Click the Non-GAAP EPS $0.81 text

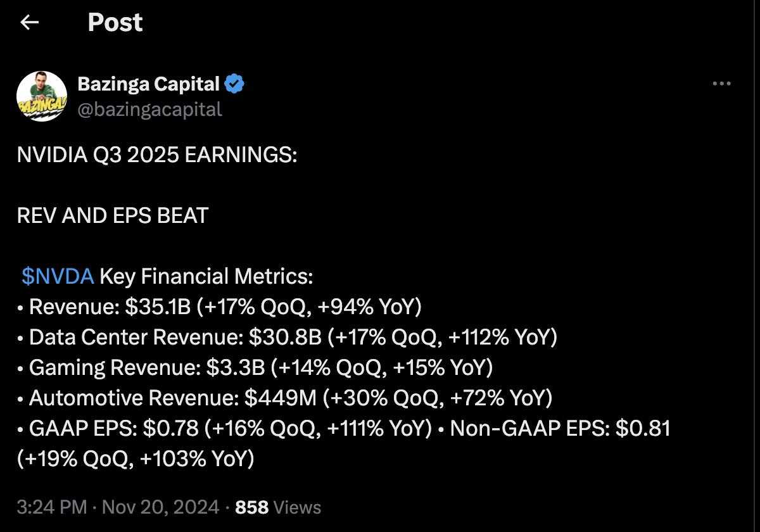pos(560,428)
